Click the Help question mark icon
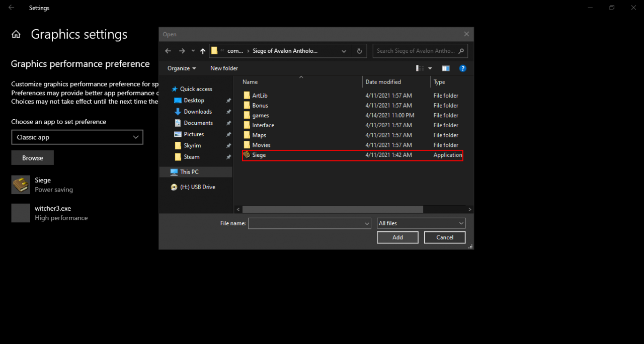Viewport: 644px width, 344px height. pyautogui.click(x=463, y=68)
